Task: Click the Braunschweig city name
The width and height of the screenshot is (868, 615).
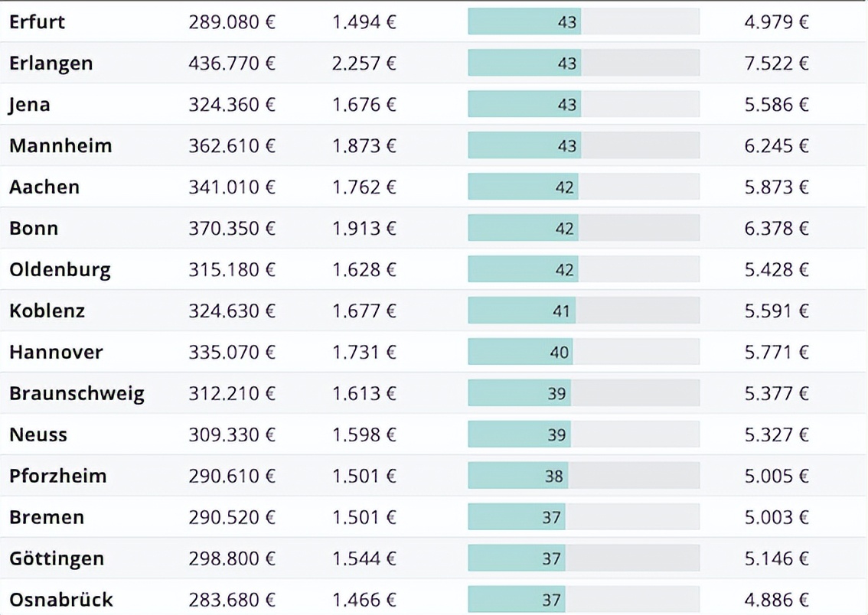Action: pyautogui.click(x=77, y=393)
